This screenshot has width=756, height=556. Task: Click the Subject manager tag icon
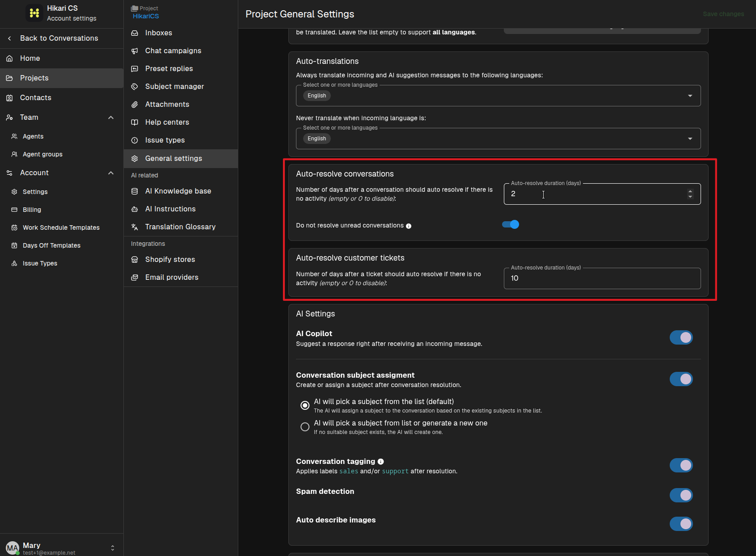pyautogui.click(x=135, y=87)
